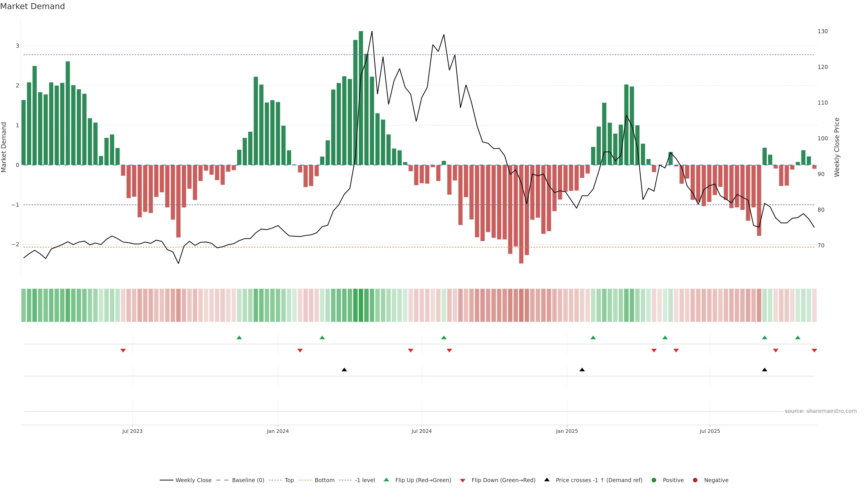Toggle the -1 level legend entry
Viewport: 868px width, 488px height.
pyautogui.click(x=365, y=480)
